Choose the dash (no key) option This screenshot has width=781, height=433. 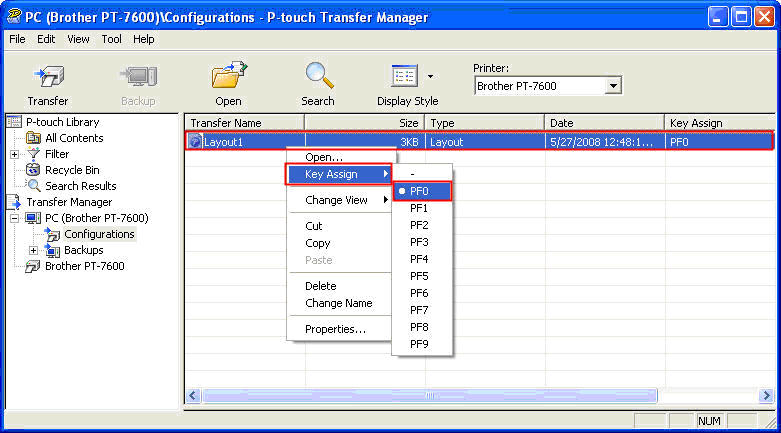pyautogui.click(x=412, y=174)
